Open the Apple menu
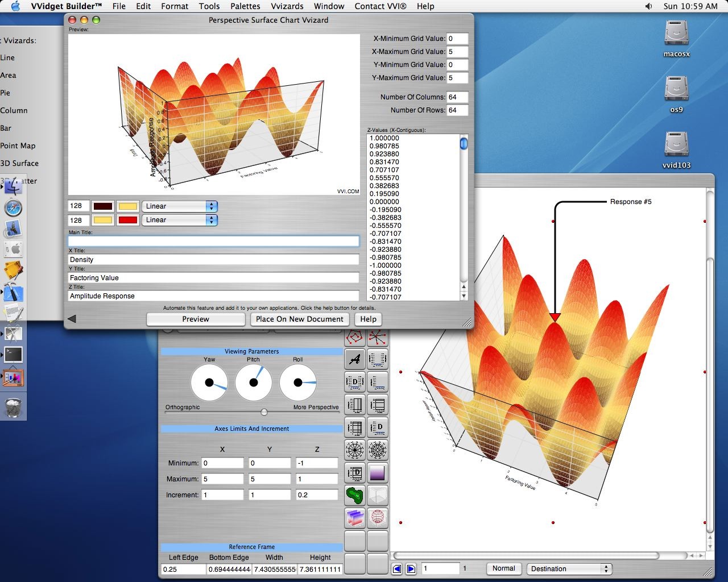The height and width of the screenshot is (582, 728). 15,6
